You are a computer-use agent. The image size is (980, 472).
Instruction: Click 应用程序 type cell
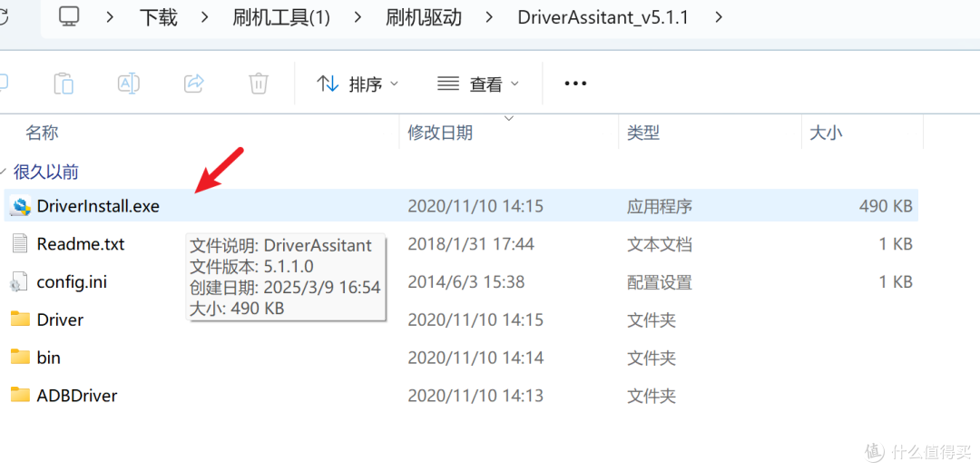click(x=660, y=206)
